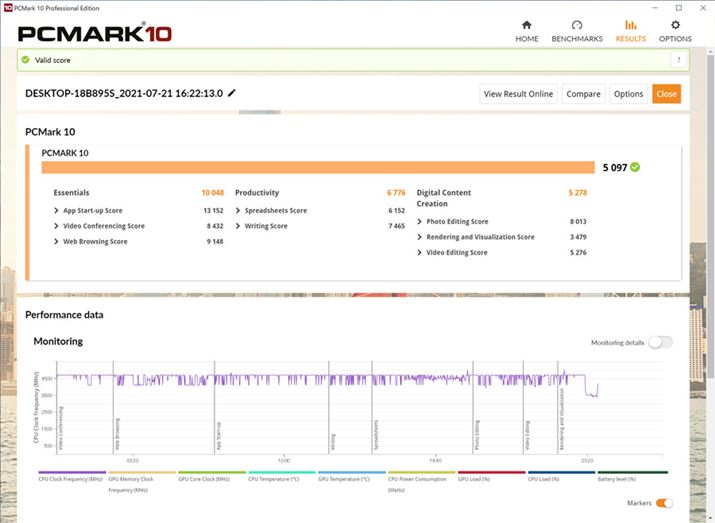This screenshot has height=523, width=715.
Task: Expand App Start-up Score details
Action: click(x=56, y=211)
